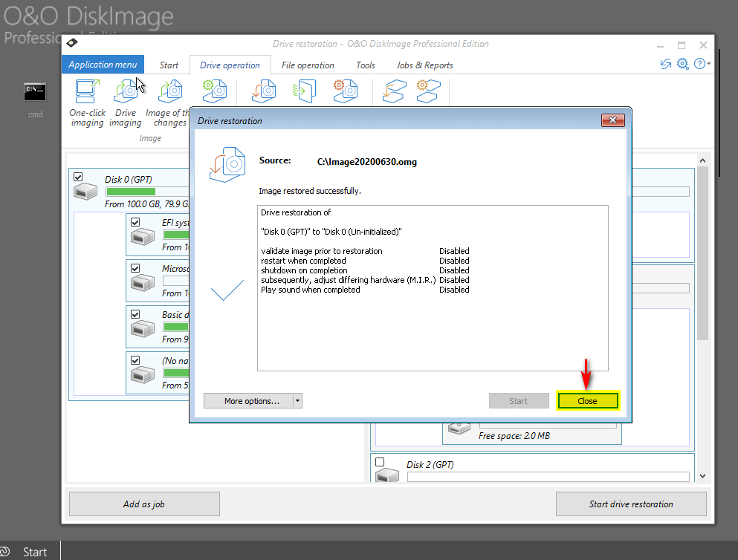This screenshot has height=560, width=738.
Task: Click the 'Image restored successfully.' text
Action: pos(310,191)
